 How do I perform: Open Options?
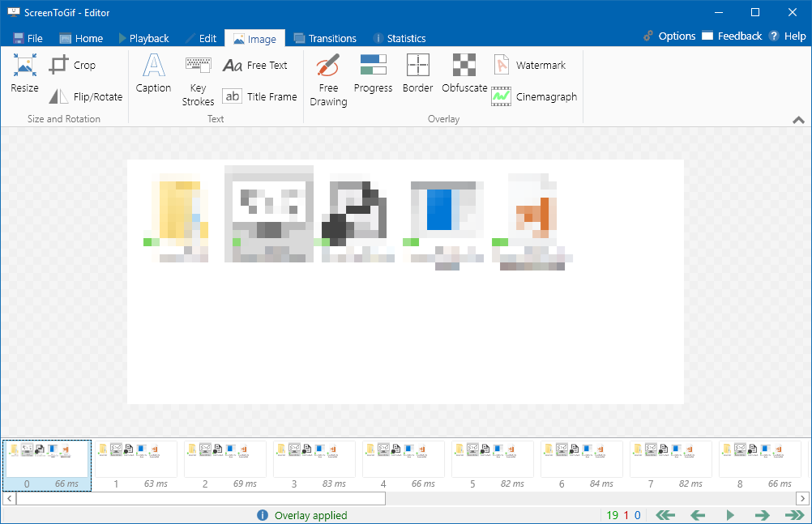coord(669,36)
